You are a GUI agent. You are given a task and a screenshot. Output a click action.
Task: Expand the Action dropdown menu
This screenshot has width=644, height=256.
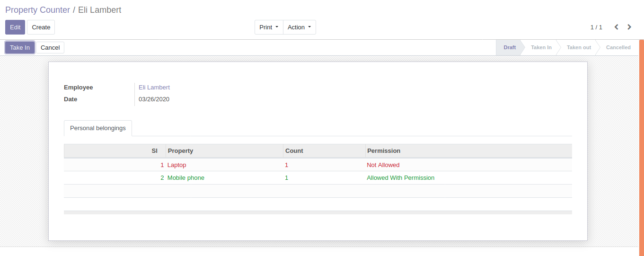pos(299,27)
